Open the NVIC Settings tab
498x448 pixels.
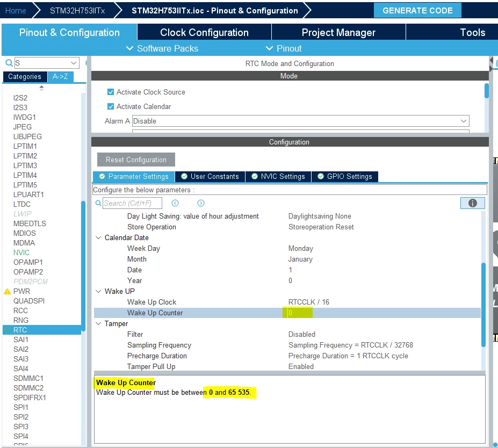pyautogui.click(x=278, y=177)
